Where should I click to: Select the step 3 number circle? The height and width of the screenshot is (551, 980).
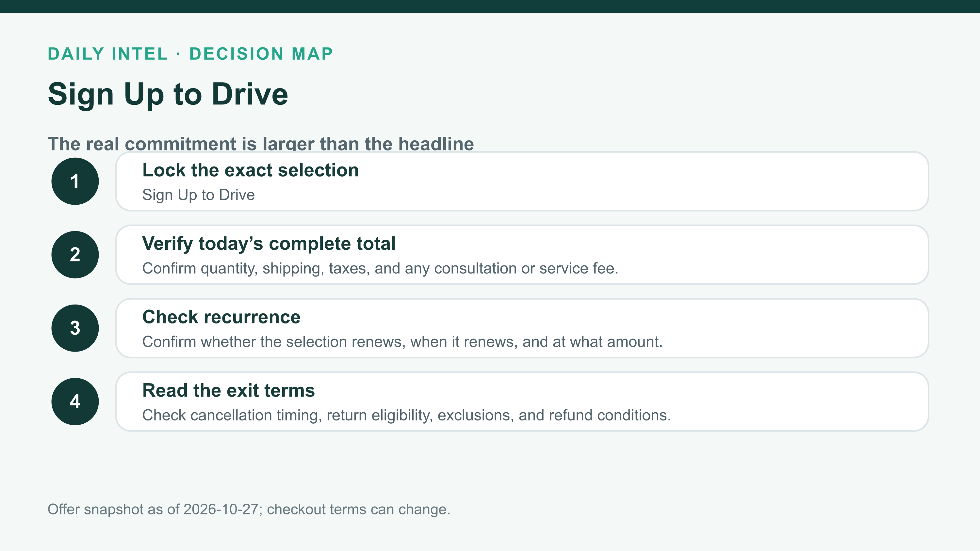75,328
